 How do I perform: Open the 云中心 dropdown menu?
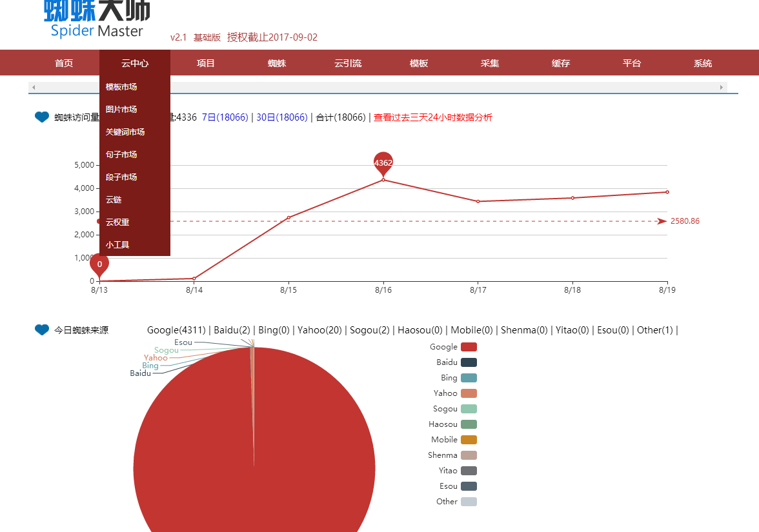coord(135,63)
